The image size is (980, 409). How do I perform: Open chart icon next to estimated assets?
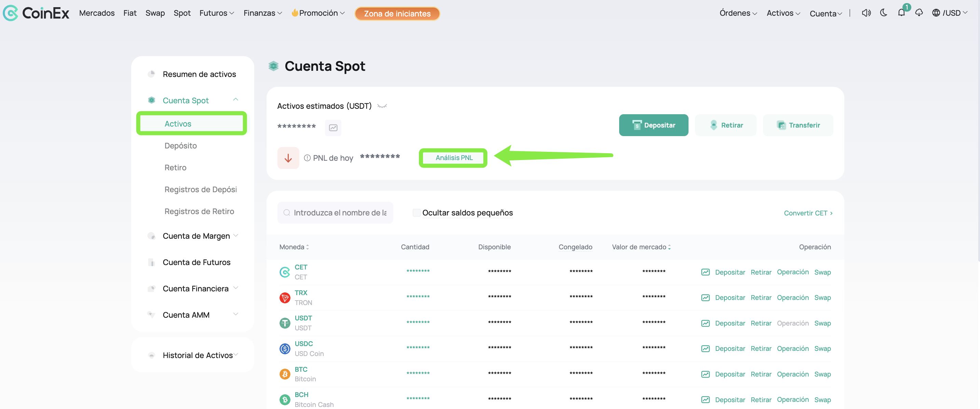click(333, 128)
